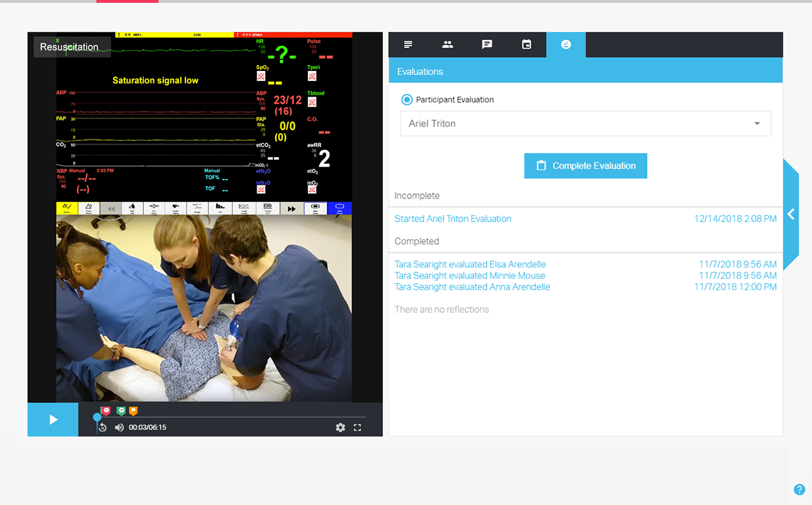This screenshot has height=505, width=812.
Task: Switch to the participants tab
Action: point(447,45)
